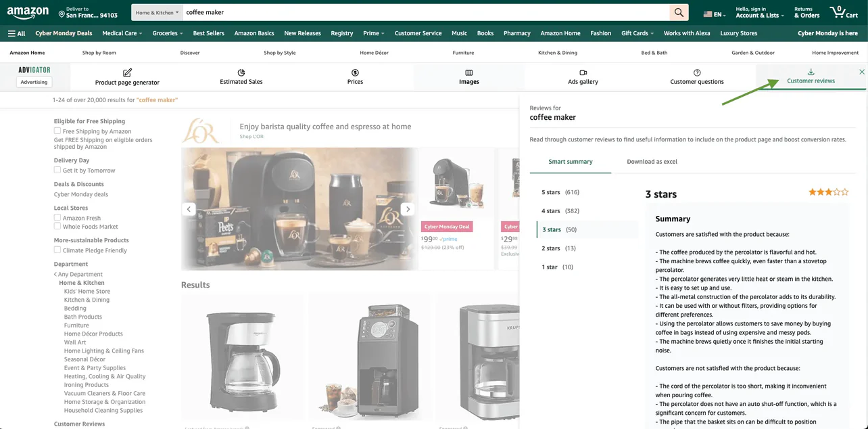Screen dimensions: 868x429
Task: Open the Home & Kitchen search category dropdown
Action: [x=158, y=12]
